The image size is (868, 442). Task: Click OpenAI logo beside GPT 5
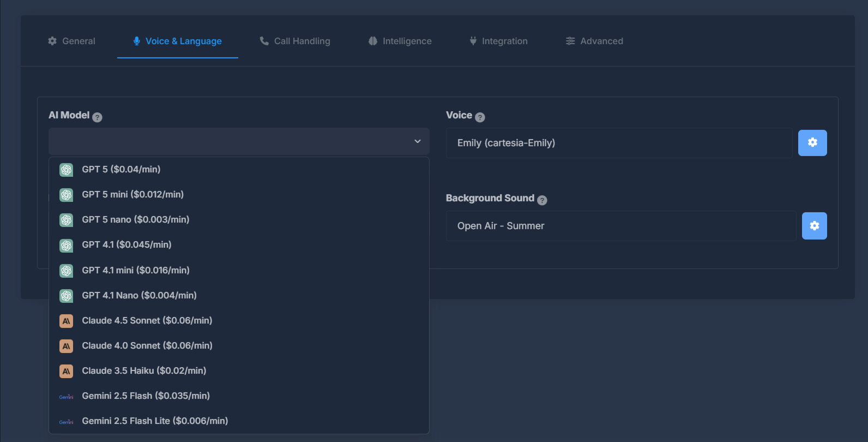point(67,170)
